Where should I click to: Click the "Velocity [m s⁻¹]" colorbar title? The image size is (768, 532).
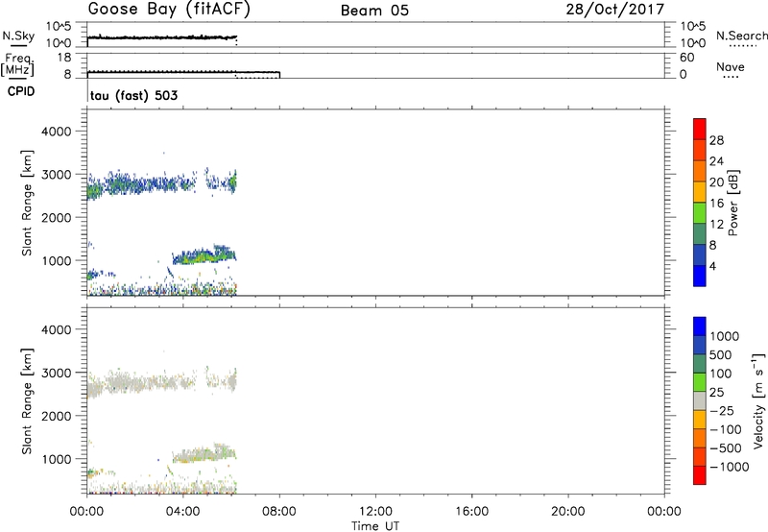pos(758,400)
